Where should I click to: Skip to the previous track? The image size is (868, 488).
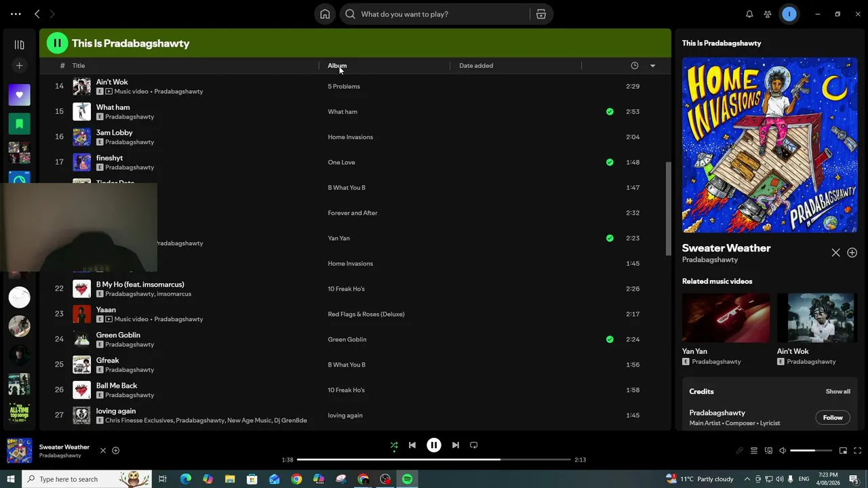[412, 445]
